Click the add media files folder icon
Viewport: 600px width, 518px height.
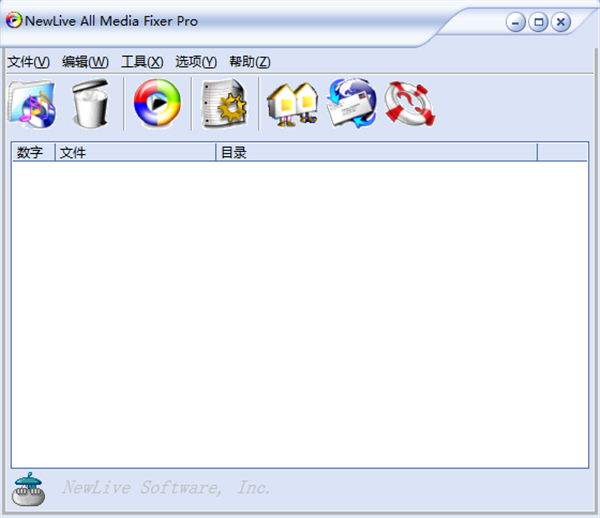32,104
